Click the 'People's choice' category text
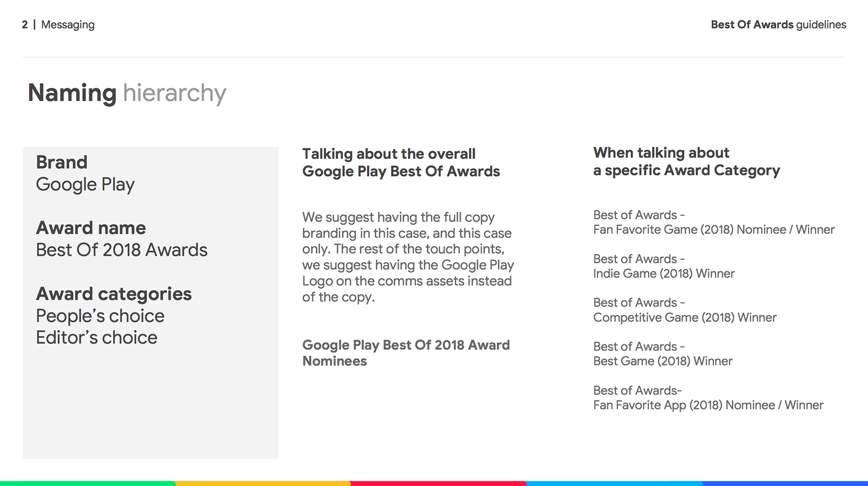868x486 pixels. 100,316
